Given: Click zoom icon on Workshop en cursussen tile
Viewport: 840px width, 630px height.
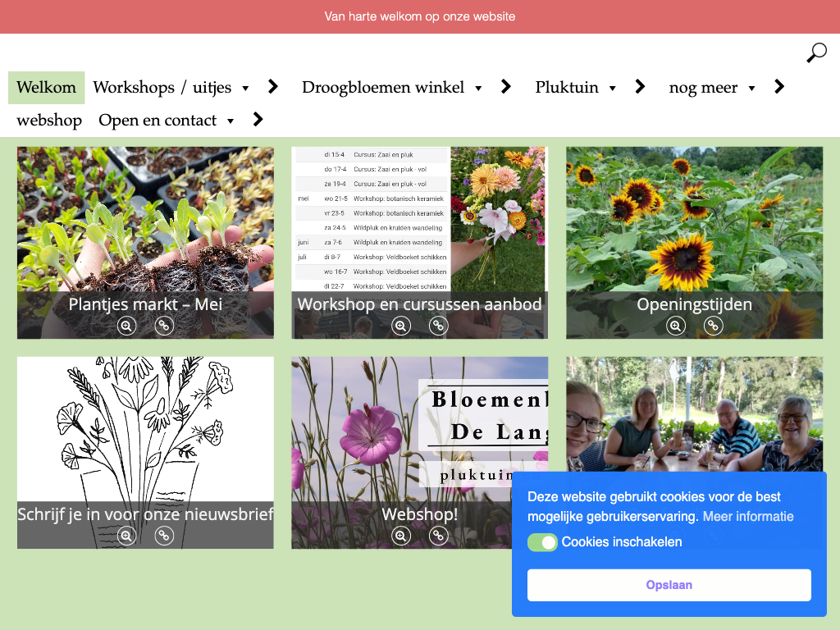Looking at the screenshot, I should tap(401, 326).
